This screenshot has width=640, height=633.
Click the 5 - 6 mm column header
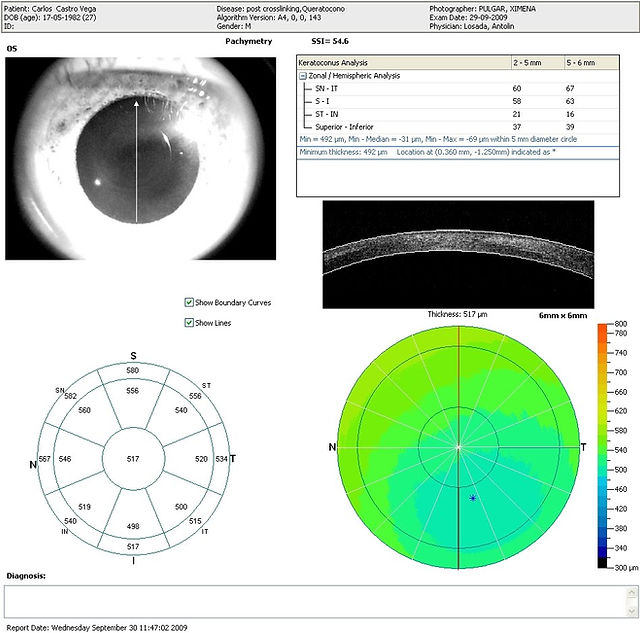tap(591, 63)
